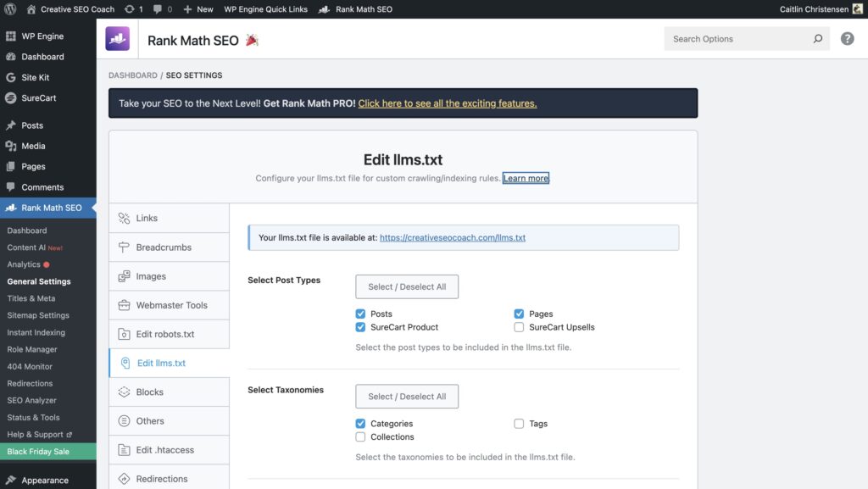Open Sitemap Settings in Rank Math submenu
Image resolution: width=868 pixels, height=489 pixels.
[x=38, y=315]
